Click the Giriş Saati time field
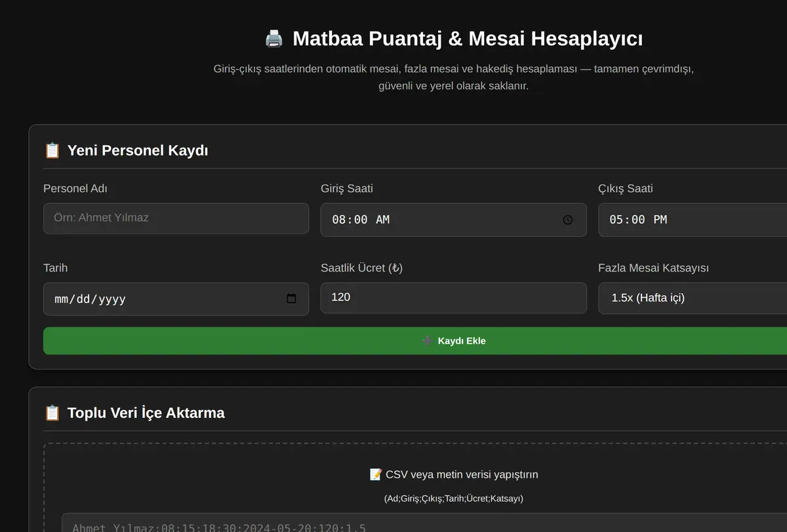Image resolution: width=787 pixels, height=532 pixels. point(453,220)
